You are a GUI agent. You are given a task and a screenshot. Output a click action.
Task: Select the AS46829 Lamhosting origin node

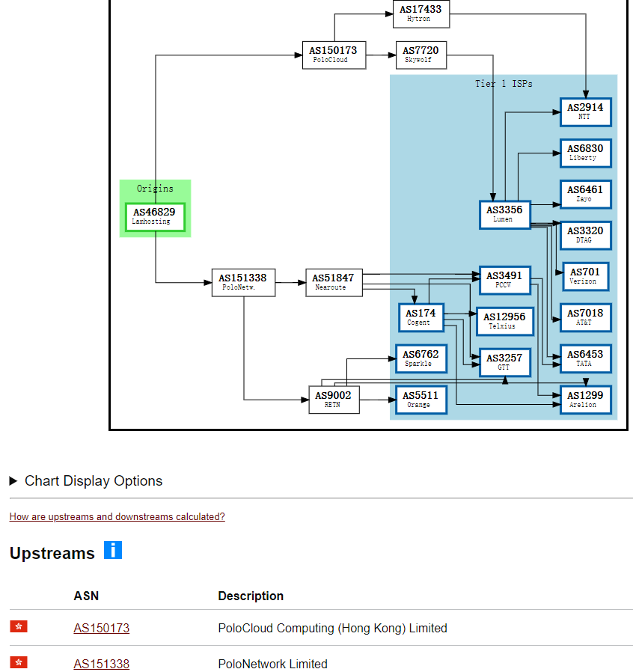(155, 216)
